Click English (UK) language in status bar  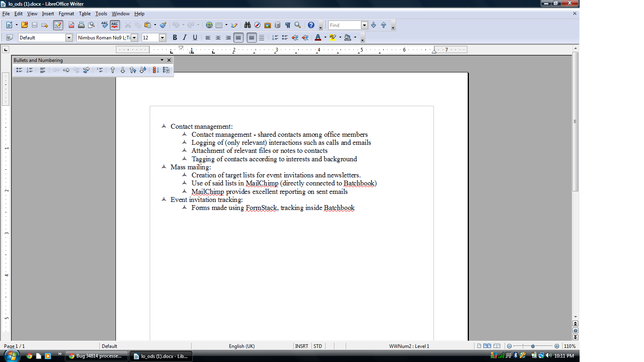242,346
